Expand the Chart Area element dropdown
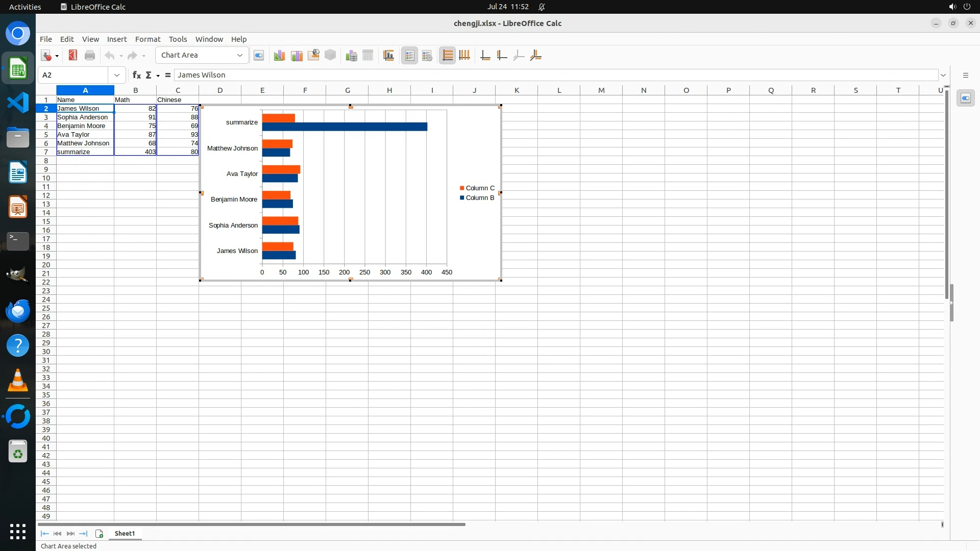This screenshot has height=551, width=980. click(x=239, y=55)
